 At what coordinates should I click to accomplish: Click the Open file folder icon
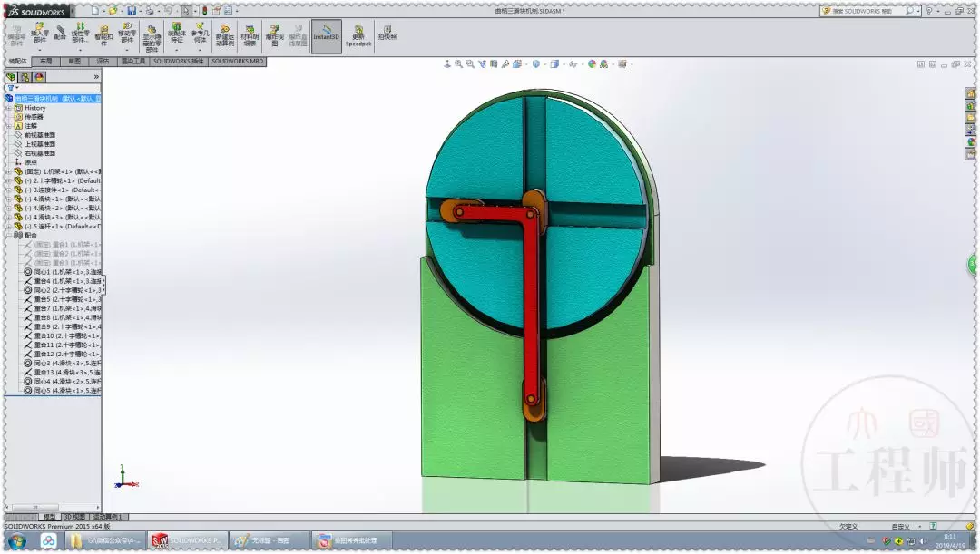tap(113, 11)
